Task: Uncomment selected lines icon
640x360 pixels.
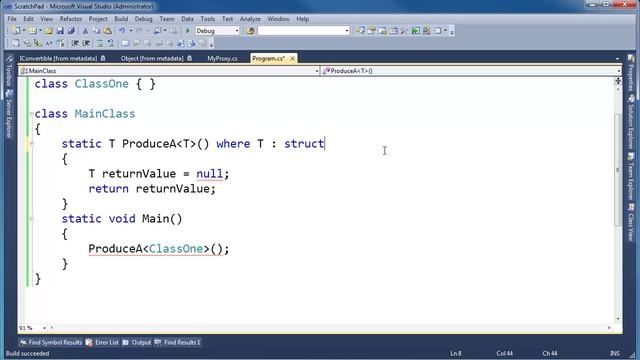Action: click(111, 43)
